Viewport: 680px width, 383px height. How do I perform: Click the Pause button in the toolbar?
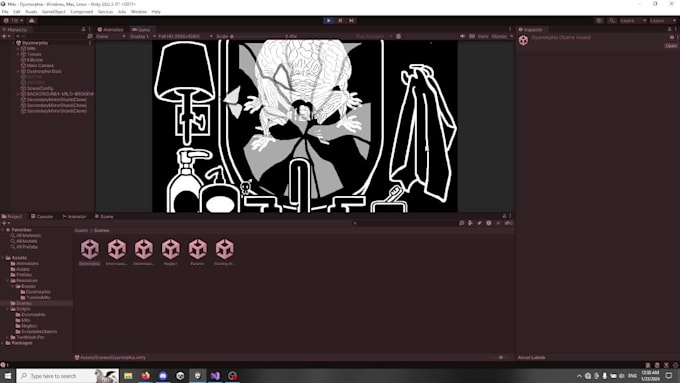pyautogui.click(x=340, y=20)
